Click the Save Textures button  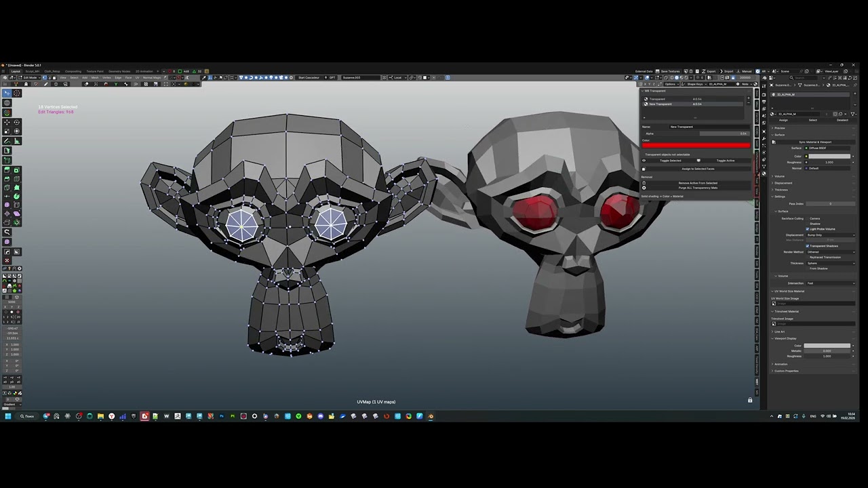(x=669, y=71)
